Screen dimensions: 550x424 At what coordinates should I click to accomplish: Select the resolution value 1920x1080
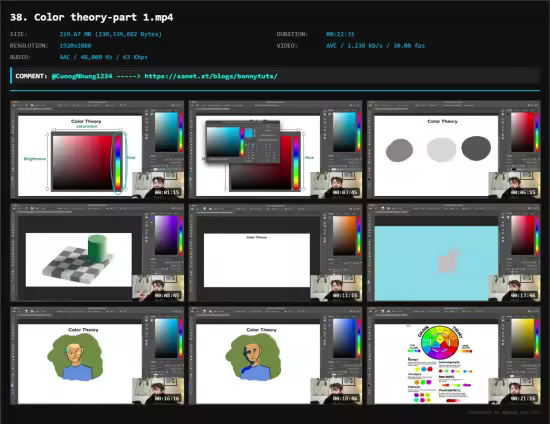(x=75, y=46)
